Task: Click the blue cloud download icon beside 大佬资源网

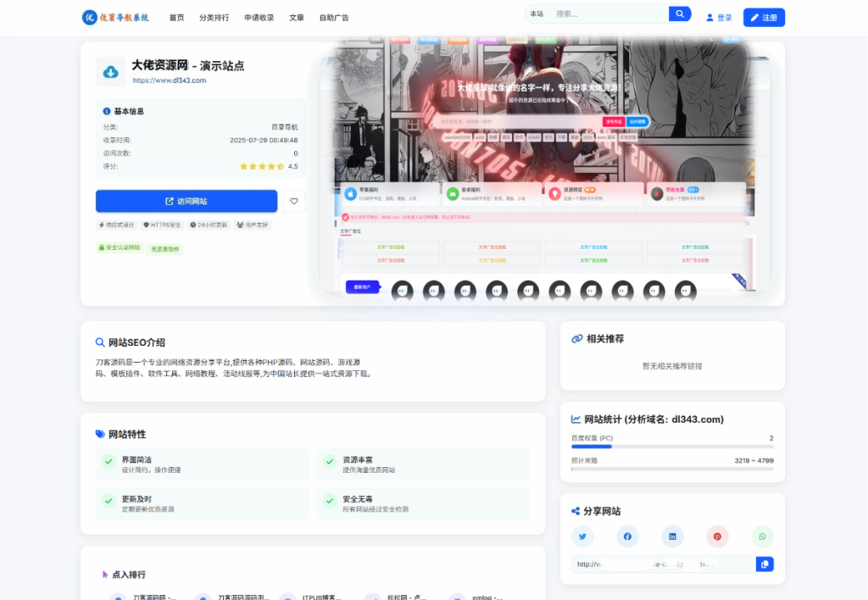Action: tap(111, 70)
